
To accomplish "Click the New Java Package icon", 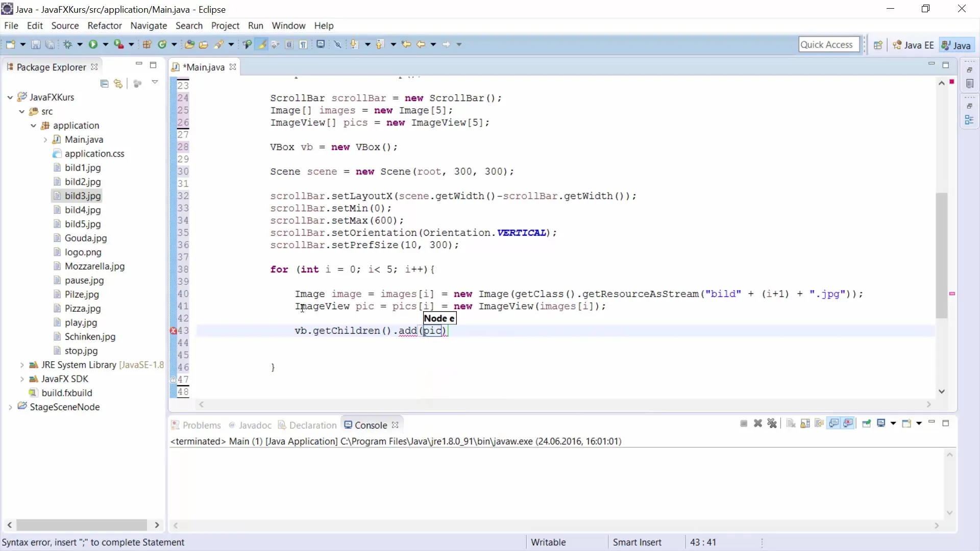I will point(147,45).
